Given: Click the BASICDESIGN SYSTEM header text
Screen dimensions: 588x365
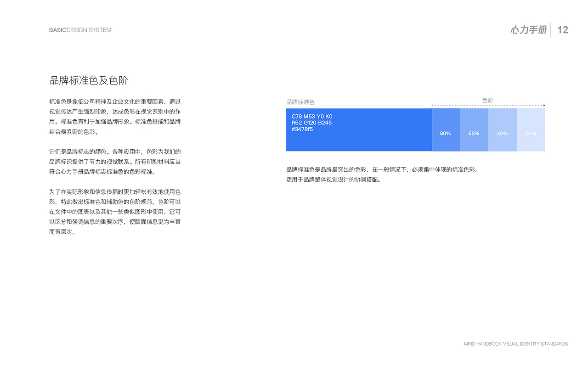Looking at the screenshot, I should tap(80, 30).
